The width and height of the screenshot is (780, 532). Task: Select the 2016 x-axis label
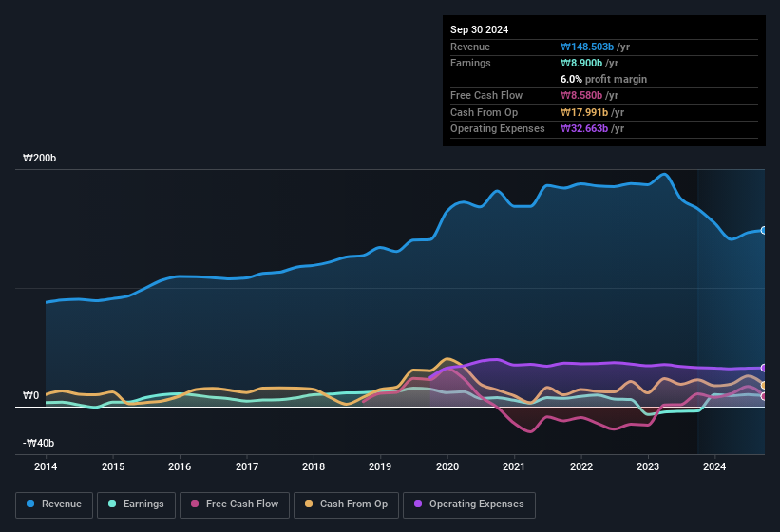pyautogui.click(x=180, y=466)
